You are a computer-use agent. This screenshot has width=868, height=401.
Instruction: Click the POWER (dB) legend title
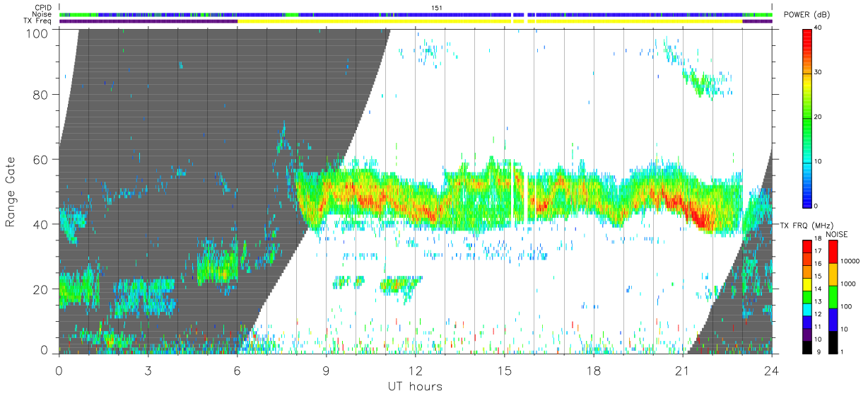point(806,15)
